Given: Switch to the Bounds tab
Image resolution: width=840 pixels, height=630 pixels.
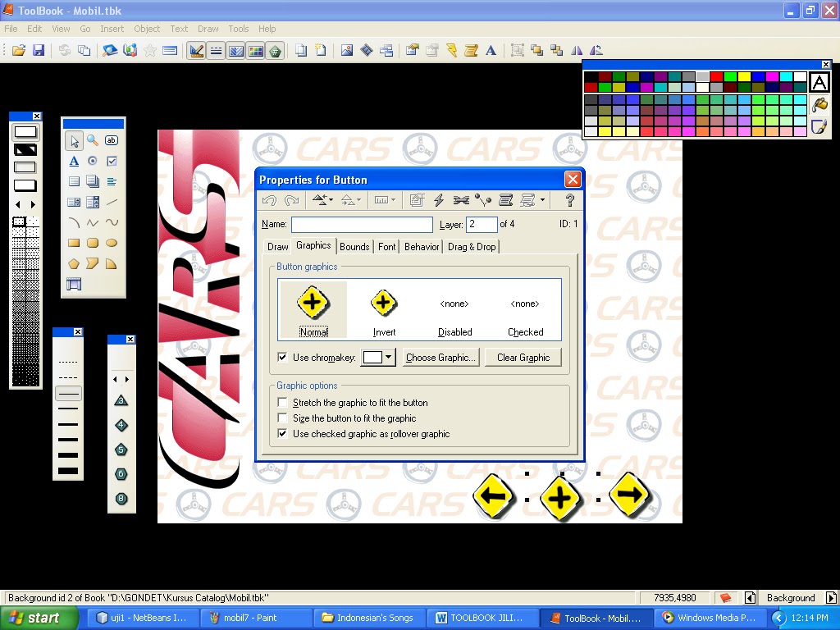Looking at the screenshot, I should pyautogui.click(x=354, y=247).
